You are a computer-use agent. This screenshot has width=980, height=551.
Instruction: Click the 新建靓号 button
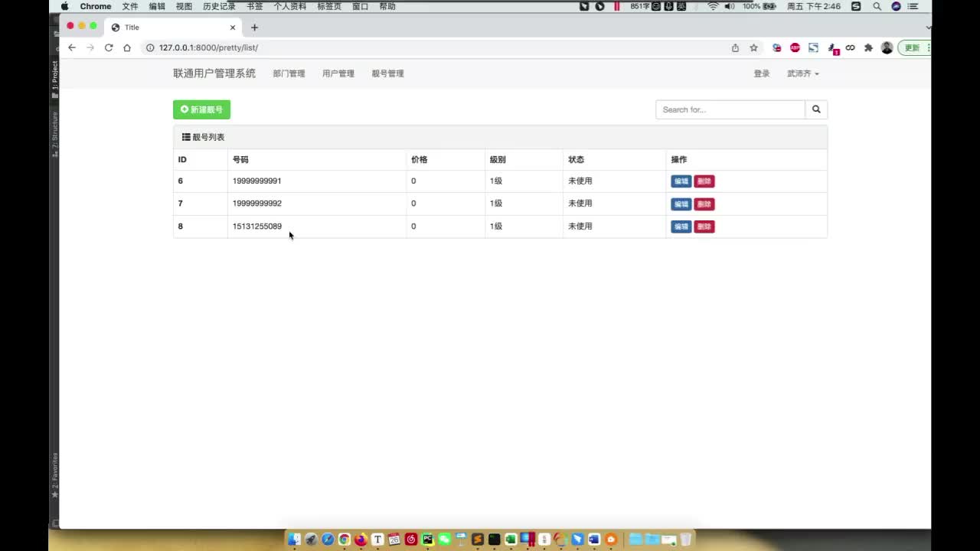(x=201, y=109)
